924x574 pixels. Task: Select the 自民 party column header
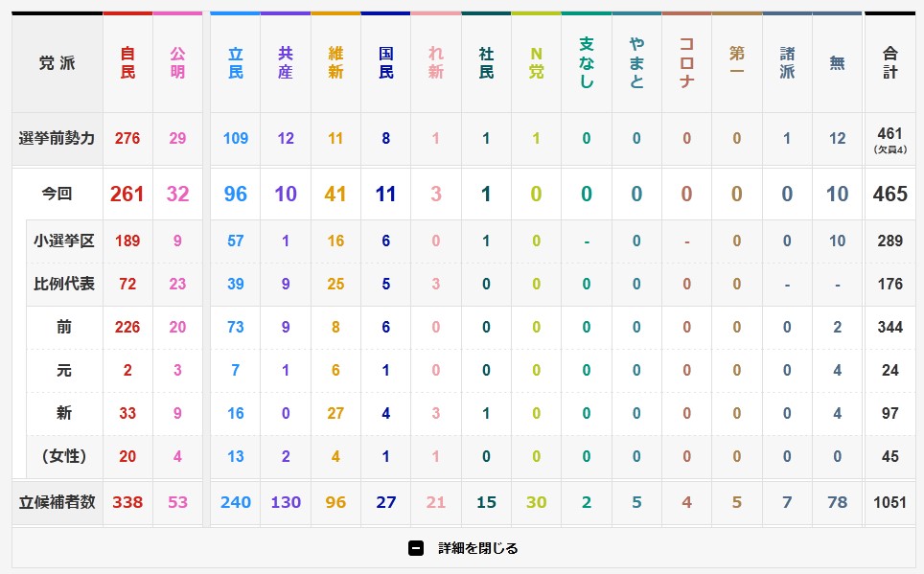point(127,63)
